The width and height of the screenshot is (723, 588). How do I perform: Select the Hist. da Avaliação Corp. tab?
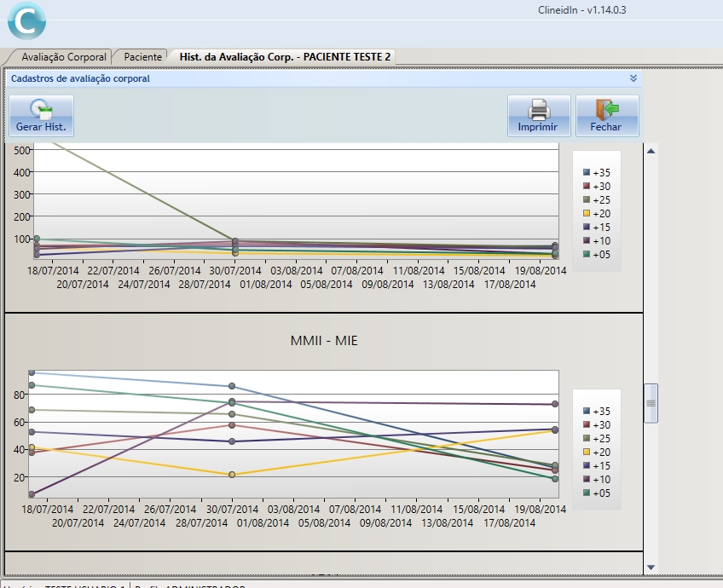tap(284, 56)
